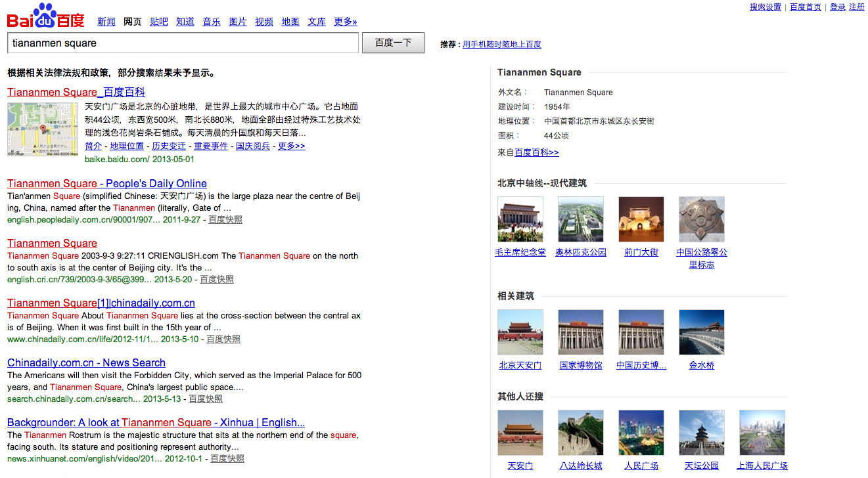Screen dimensions: 868x478
Task: Expand 百度百科>> source link in info panel
Action: (537, 152)
